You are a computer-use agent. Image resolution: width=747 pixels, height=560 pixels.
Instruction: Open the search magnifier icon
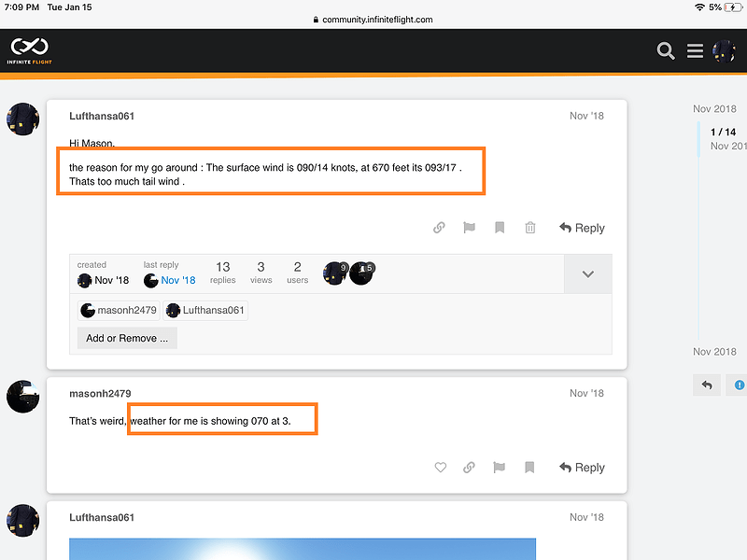point(666,50)
